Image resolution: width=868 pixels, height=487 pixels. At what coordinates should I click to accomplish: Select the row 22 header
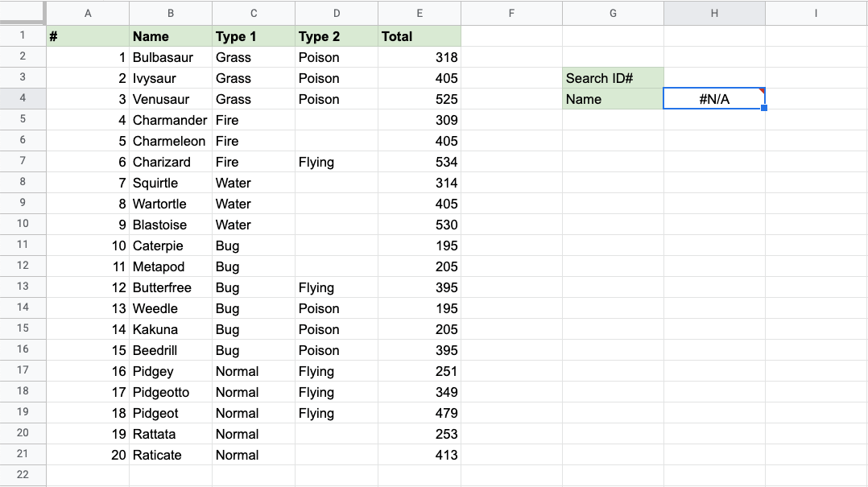pyautogui.click(x=23, y=475)
